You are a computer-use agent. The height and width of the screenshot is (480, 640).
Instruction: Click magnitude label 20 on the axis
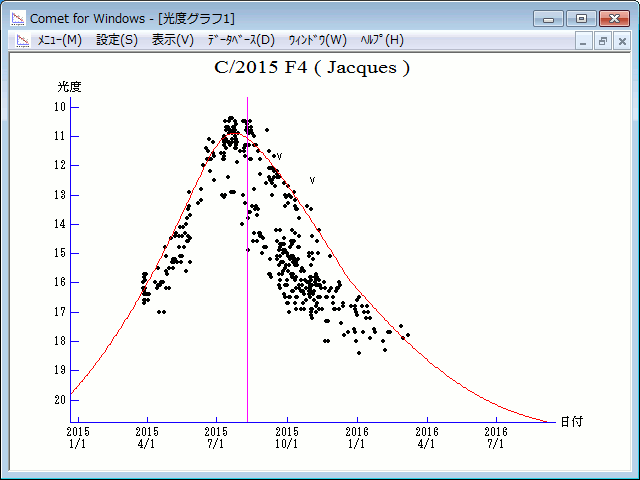coord(60,400)
